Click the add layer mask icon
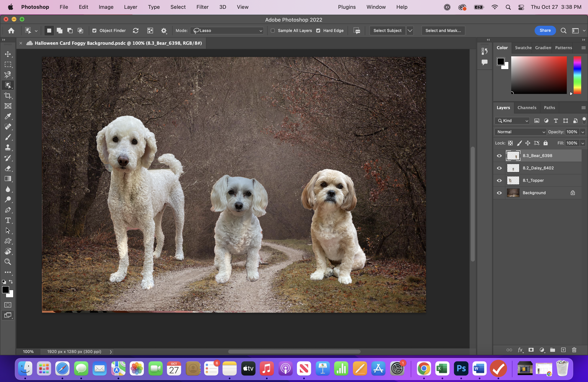Screen dimensions: 588x382 531,350
